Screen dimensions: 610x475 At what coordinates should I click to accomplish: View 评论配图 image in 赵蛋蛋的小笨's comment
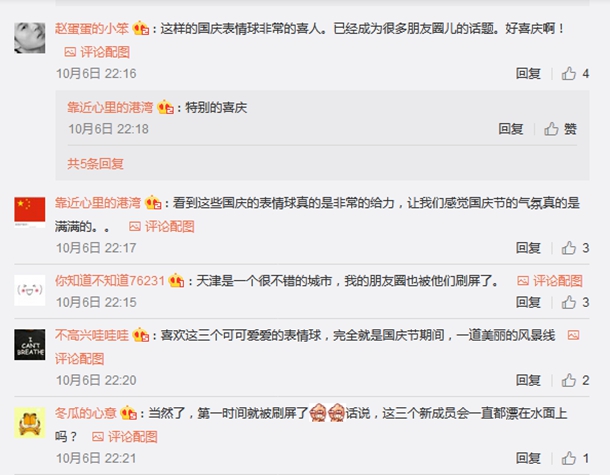pyautogui.click(x=97, y=52)
